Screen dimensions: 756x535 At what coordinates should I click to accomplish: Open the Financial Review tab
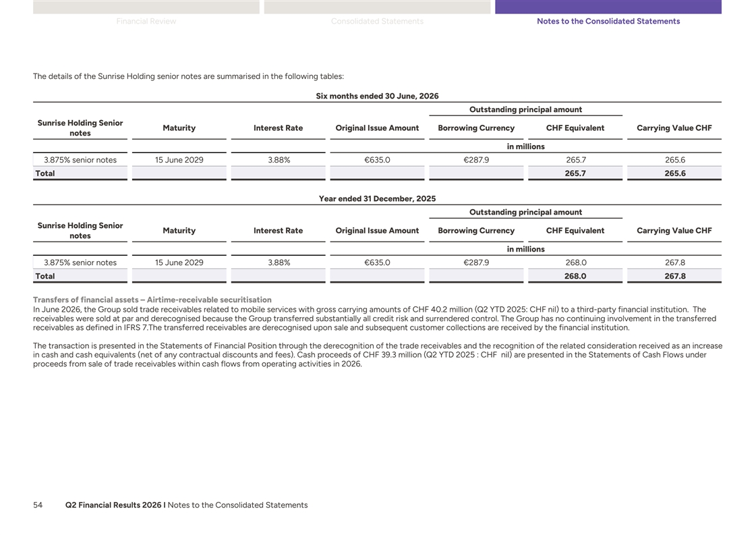146,21
